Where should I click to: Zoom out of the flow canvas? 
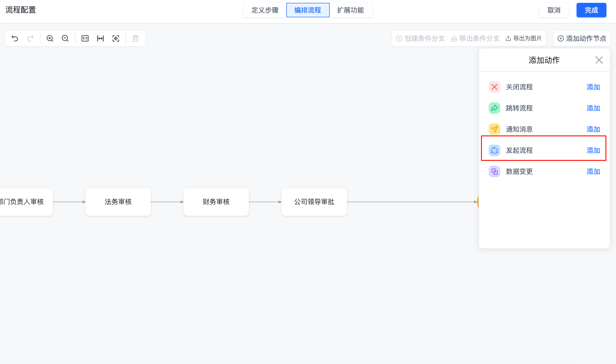65,38
